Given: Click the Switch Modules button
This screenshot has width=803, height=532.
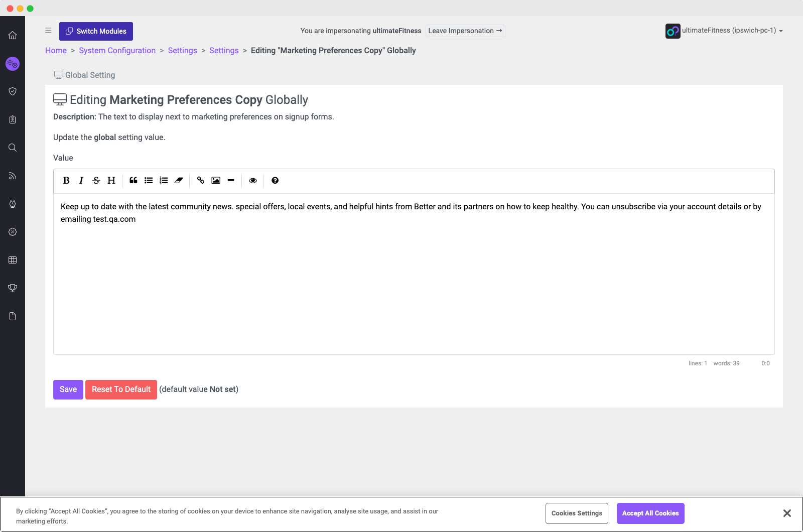Looking at the screenshot, I should pyautogui.click(x=96, y=31).
